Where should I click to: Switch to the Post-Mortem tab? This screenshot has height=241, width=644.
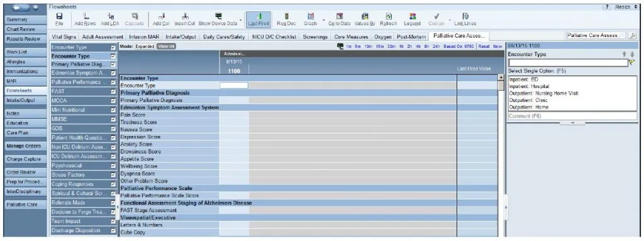pyautogui.click(x=411, y=36)
